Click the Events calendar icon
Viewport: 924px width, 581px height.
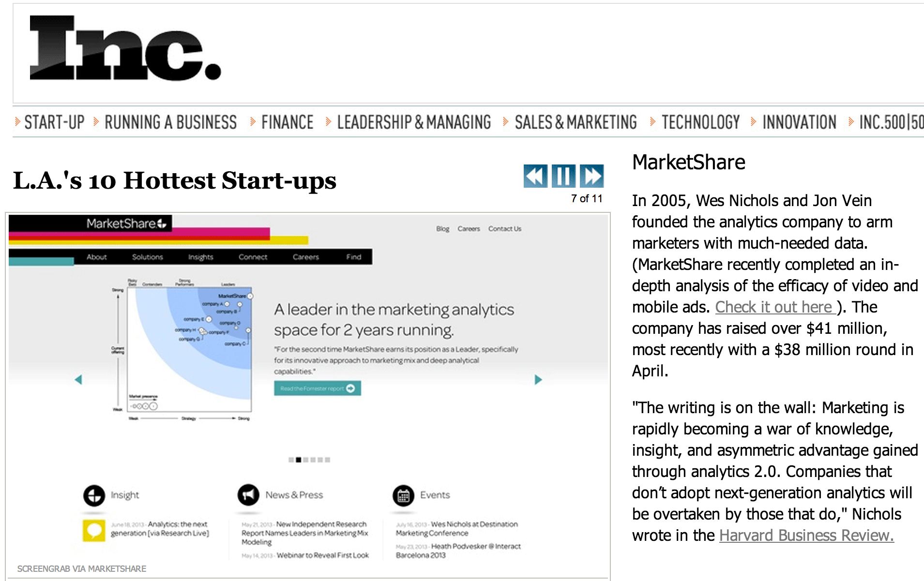coord(403,495)
